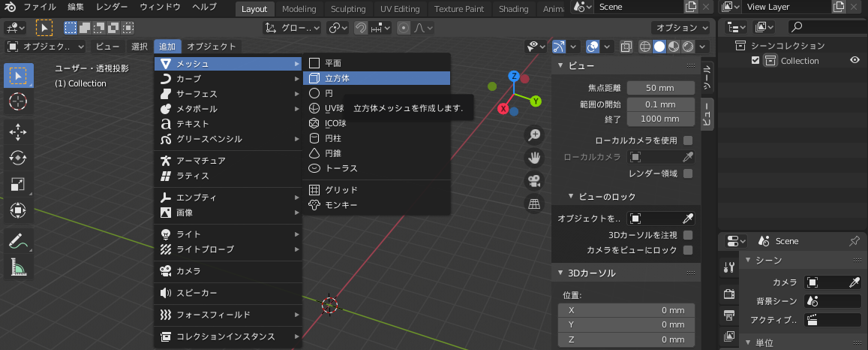Open the カーブ submenu

[x=228, y=79]
